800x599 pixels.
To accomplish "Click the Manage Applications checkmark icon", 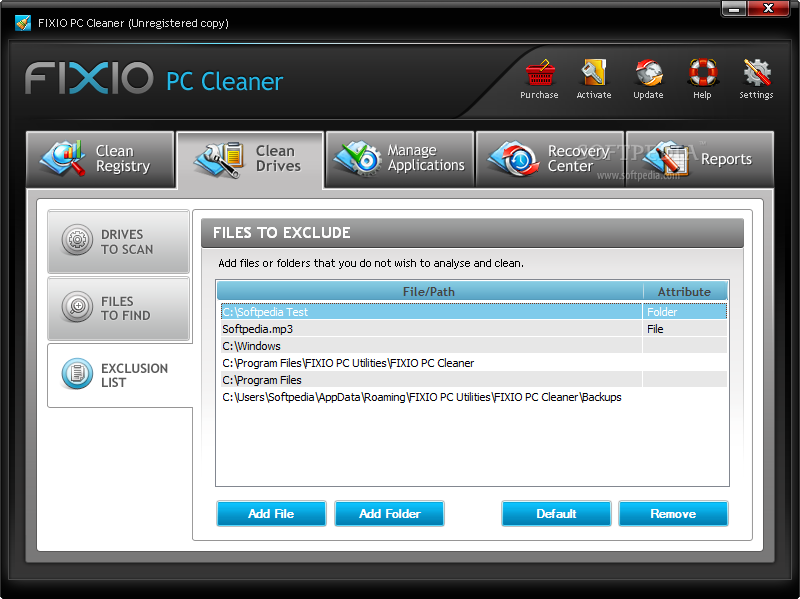I will coord(358,158).
